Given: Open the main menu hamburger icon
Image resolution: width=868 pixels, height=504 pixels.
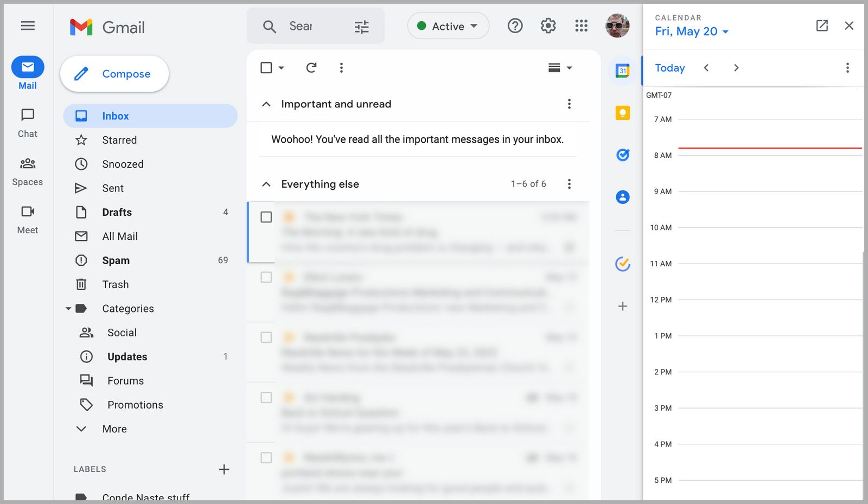Looking at the screenshot, I should click(x=28, y=25).
